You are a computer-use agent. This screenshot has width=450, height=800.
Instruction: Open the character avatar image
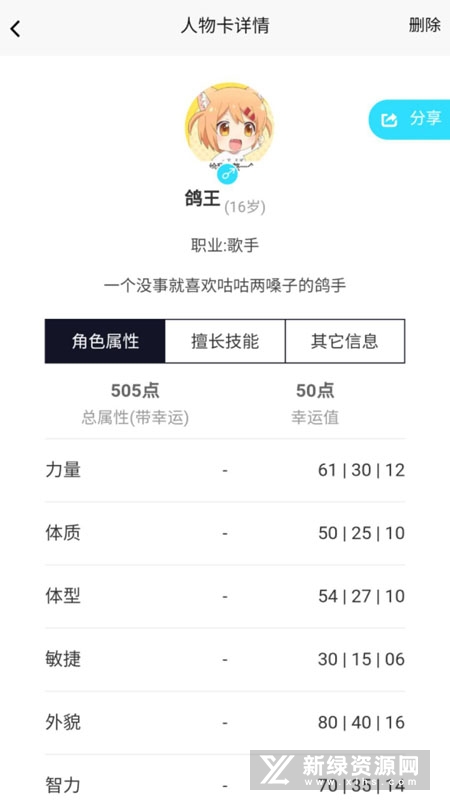(x=229, y=125)
